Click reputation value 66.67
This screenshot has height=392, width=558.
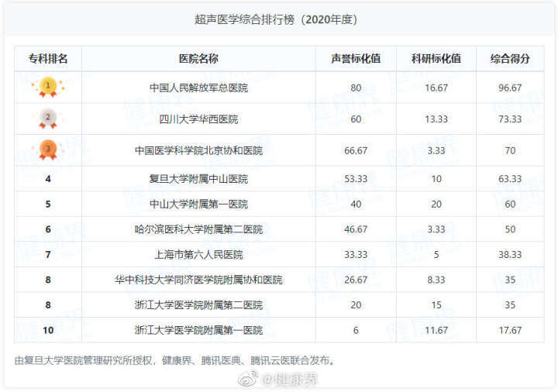click(356, 150)
